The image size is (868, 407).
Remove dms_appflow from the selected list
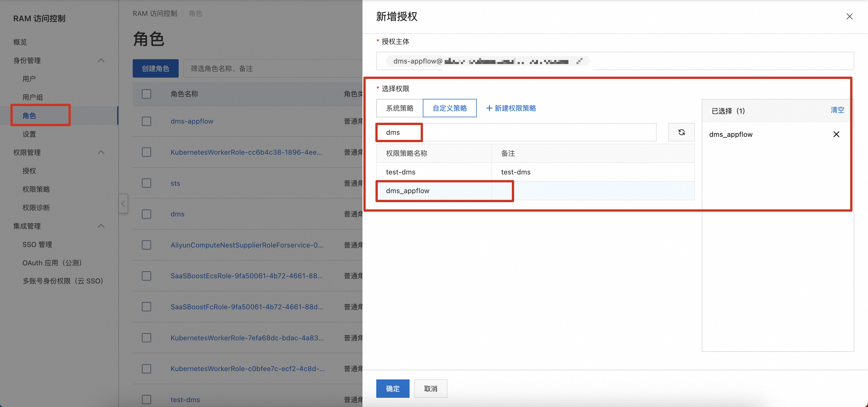pos(836,134)
